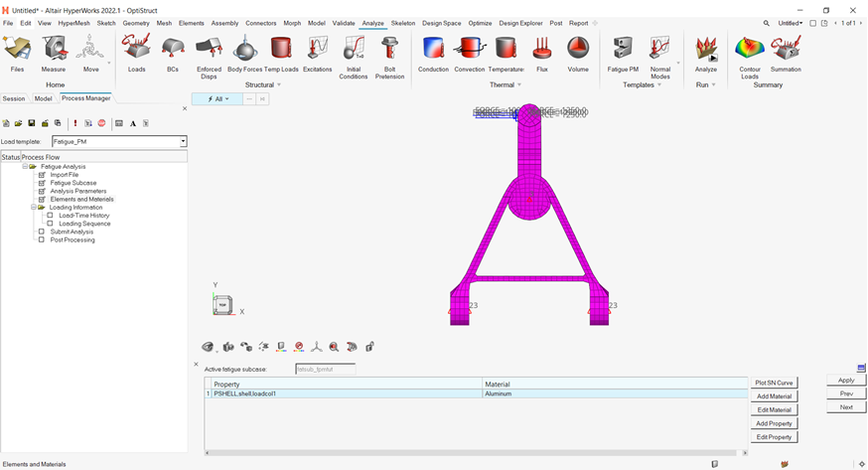Image resolution: width=868 pixels, height=470 pixels.
Task: Click the Plot SN Curve button
Action: point(774,383)
